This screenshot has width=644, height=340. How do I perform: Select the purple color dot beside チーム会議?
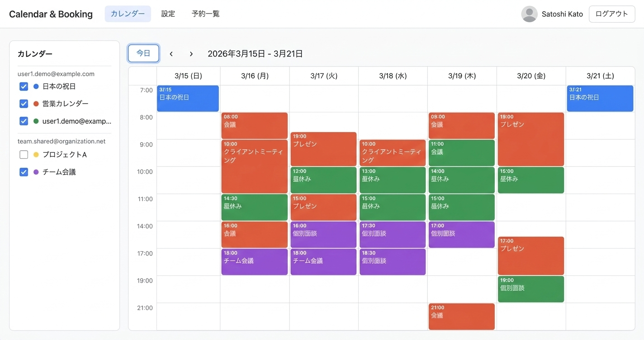pos(35,172)
